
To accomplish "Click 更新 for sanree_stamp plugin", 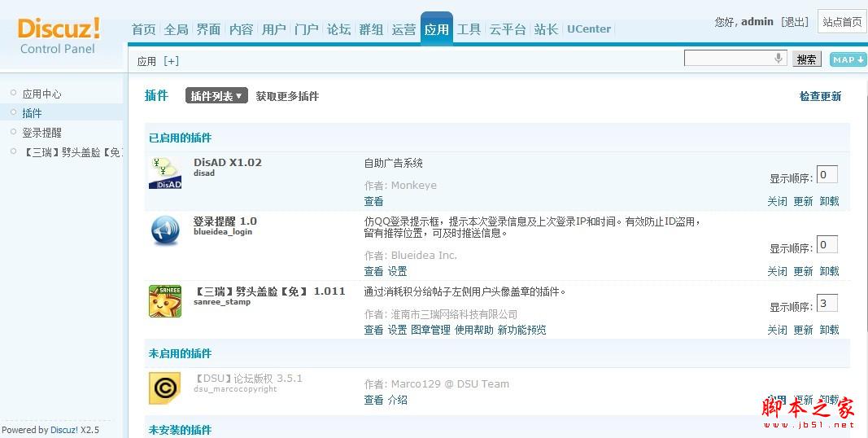I will click(x=803, y=330).
